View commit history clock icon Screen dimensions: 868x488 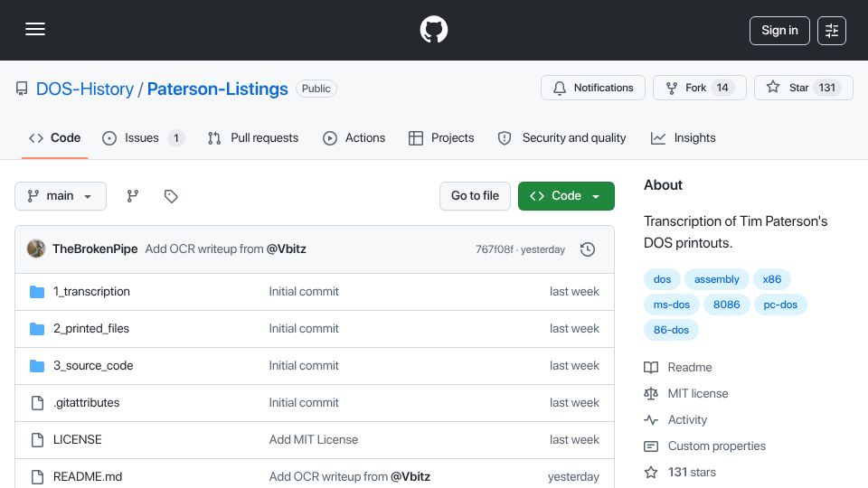(x=588, y=249)
